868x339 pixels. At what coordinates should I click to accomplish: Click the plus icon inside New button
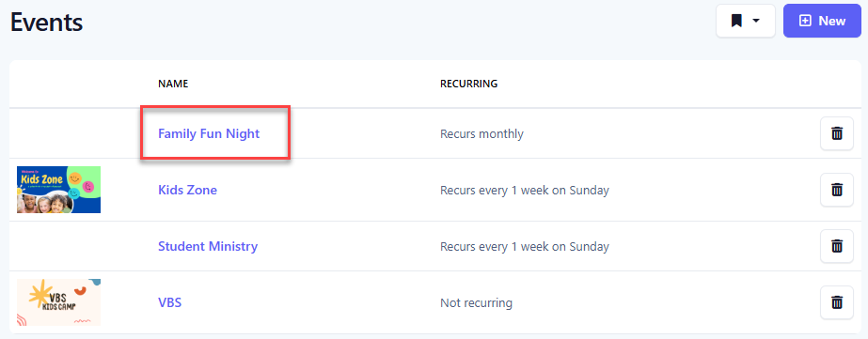805,21
